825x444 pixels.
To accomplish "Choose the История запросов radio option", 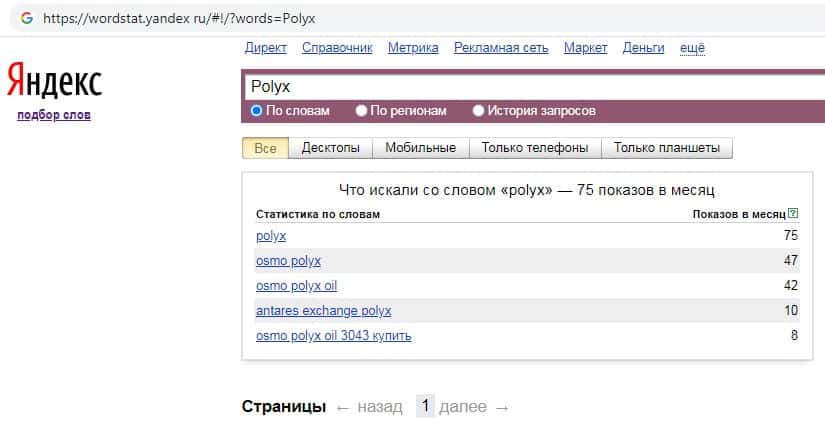I will pyautogui.click(x=478, y=111).
